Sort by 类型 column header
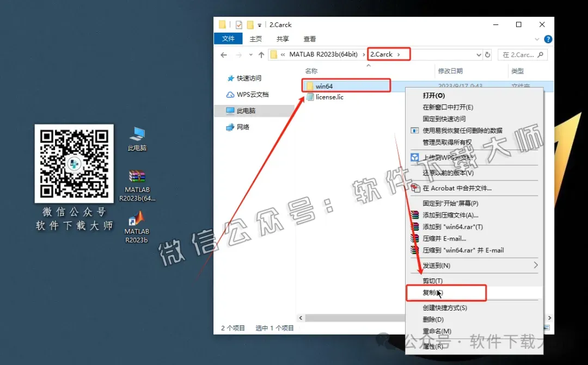This screenshot has width=588, height=365. (x=518, y=71)
